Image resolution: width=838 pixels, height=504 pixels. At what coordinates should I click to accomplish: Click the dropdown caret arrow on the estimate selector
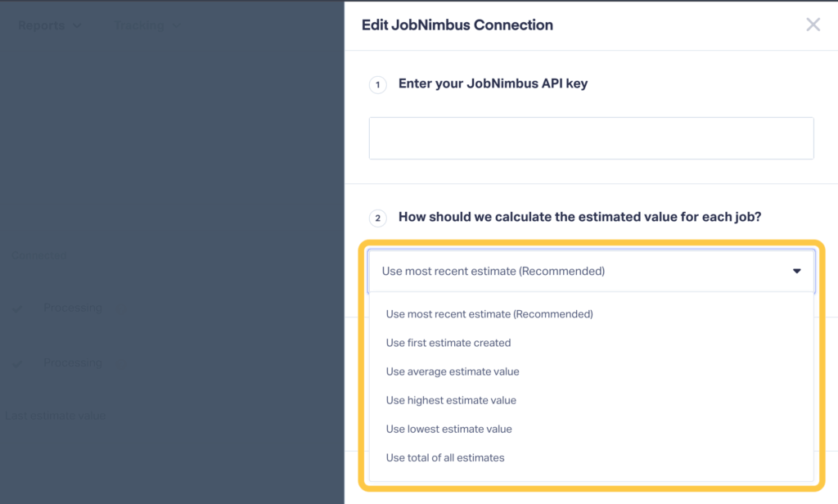pos(796,271)
